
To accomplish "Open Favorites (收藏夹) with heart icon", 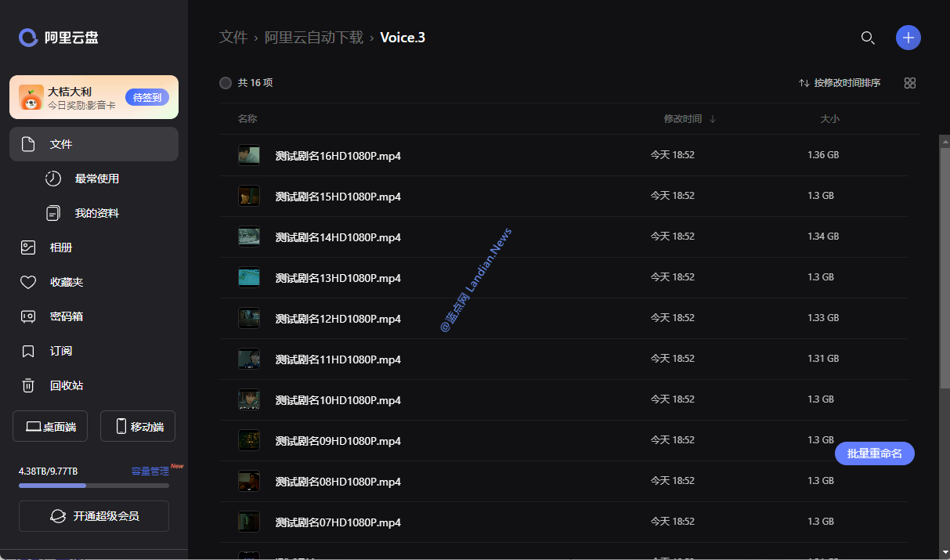I will pyautogui.click(x=66, y=282).
